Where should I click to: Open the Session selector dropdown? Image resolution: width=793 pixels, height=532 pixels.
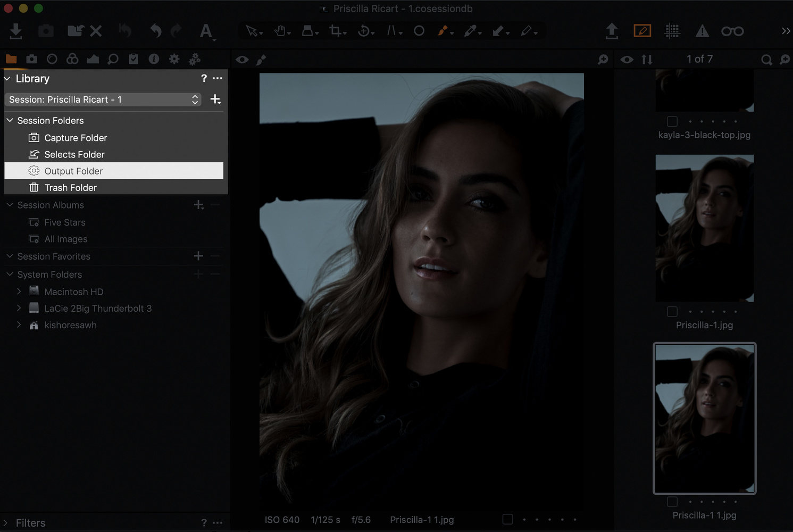click(103, 99)
